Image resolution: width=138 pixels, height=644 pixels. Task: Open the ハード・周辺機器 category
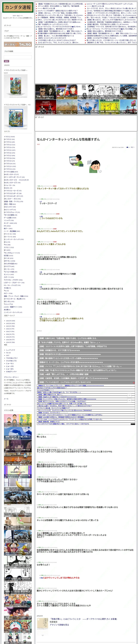[12, 231]
